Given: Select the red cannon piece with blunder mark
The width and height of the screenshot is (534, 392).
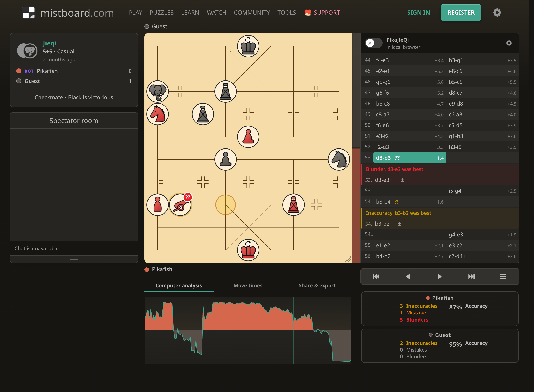Looking at the screenshot, I should (x=180, y=205).
